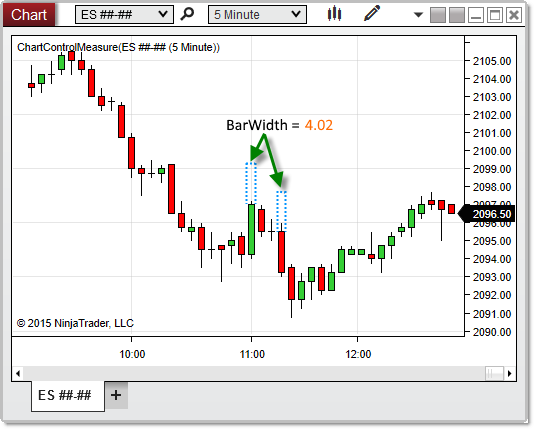Click the Chart title label
The image size is (534, 429).
point(29,15)
